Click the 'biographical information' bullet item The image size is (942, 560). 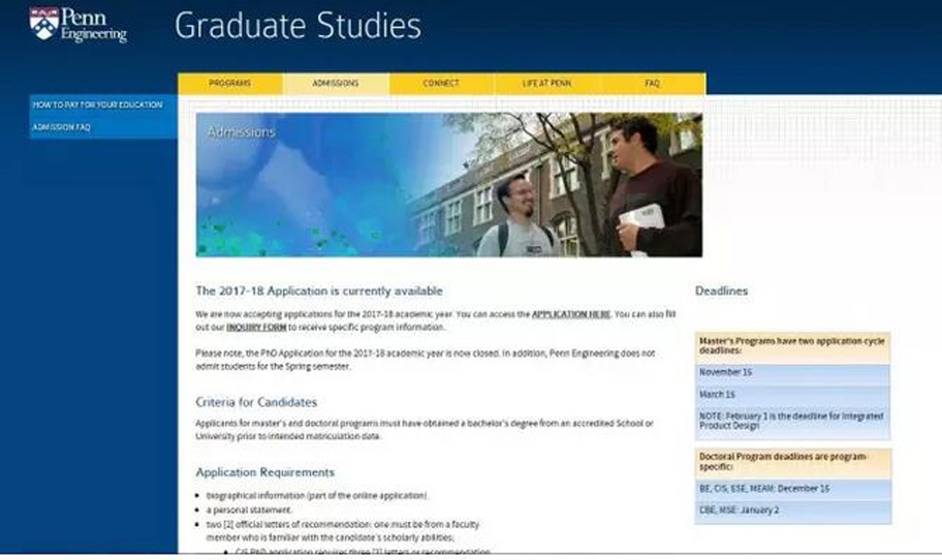(317, 496)
